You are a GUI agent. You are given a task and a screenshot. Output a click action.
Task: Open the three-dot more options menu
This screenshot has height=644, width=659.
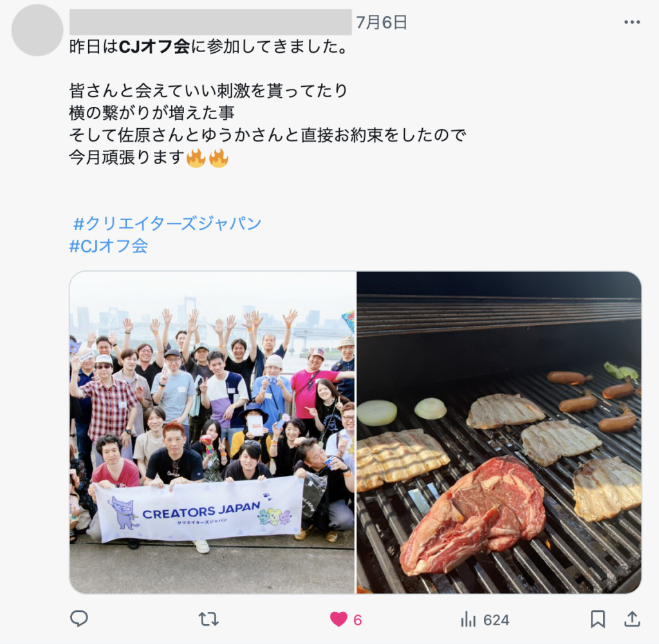click(632, 23)
